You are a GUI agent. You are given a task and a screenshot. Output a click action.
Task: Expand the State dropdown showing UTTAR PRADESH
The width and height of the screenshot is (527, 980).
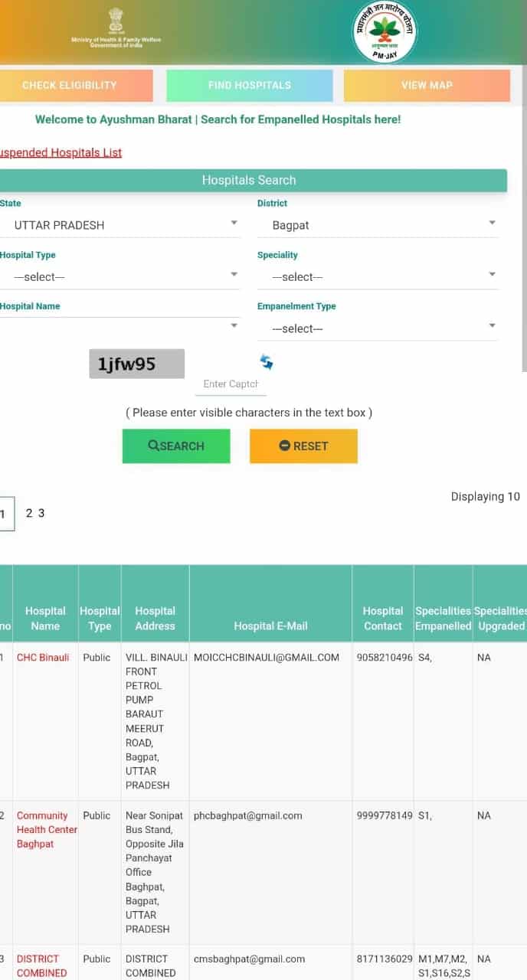(x=119, y=224)
